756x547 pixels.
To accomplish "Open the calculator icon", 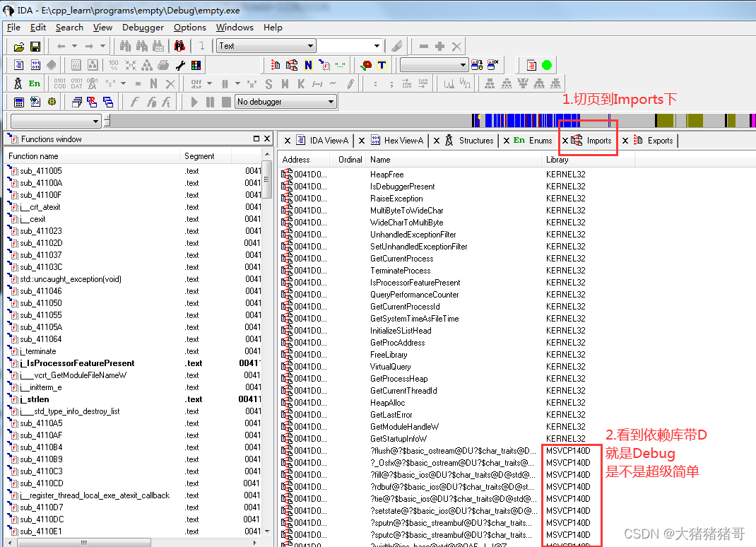I will (19, 102).
